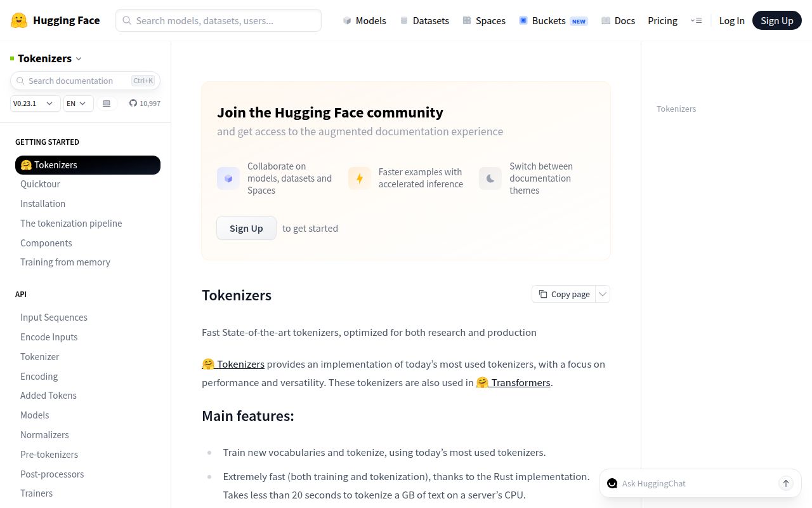Open the Docs menu item
Screen dimensions: 812x508
click(619, 20)
